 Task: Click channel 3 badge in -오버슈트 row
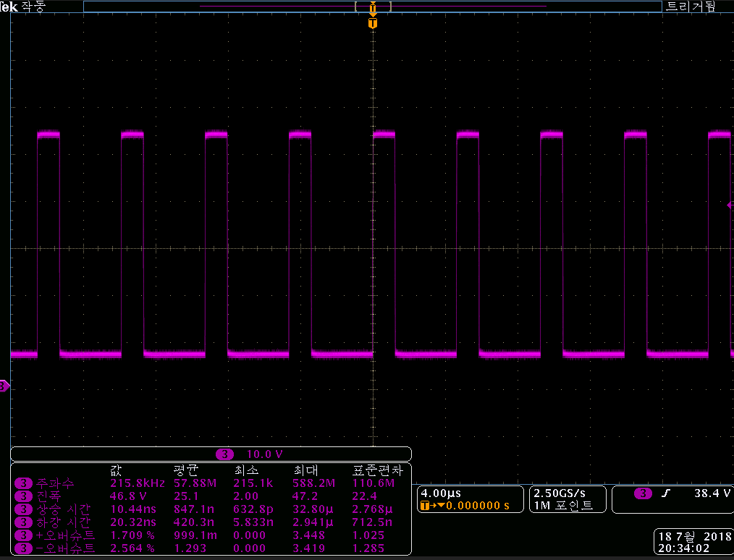pos(23,548)
